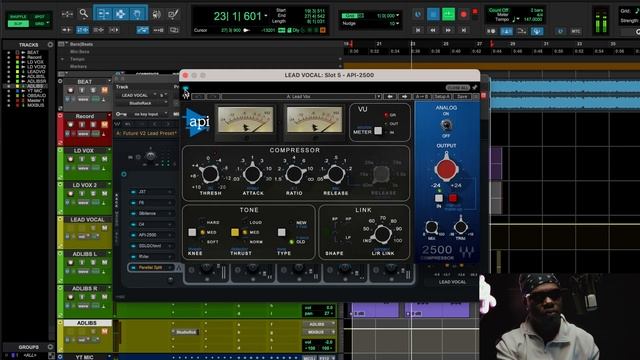Click the pin icon in plugin window

[475, 88]
